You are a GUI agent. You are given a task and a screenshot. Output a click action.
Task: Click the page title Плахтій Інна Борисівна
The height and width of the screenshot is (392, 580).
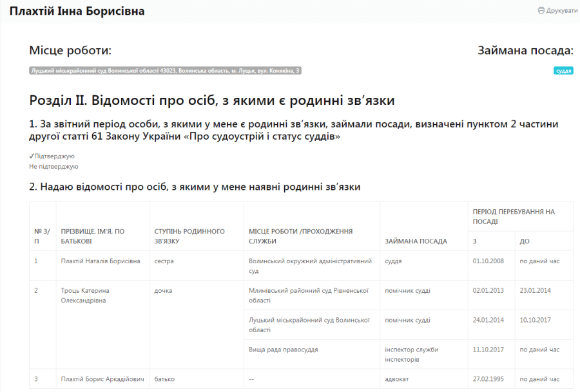[77, 12]
